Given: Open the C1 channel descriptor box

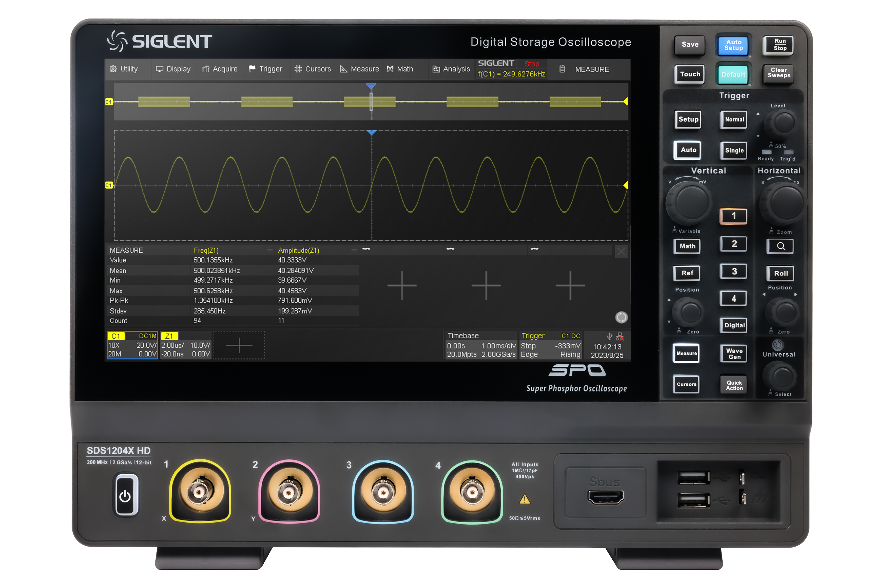Looking at the screenshot, I should 132,345.
